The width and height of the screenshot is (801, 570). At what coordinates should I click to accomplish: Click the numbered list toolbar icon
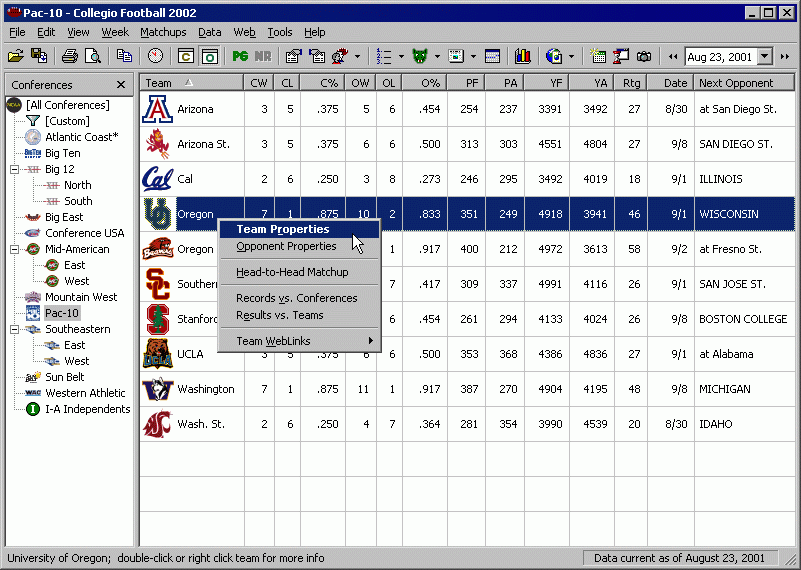click(x=384, y=56)
